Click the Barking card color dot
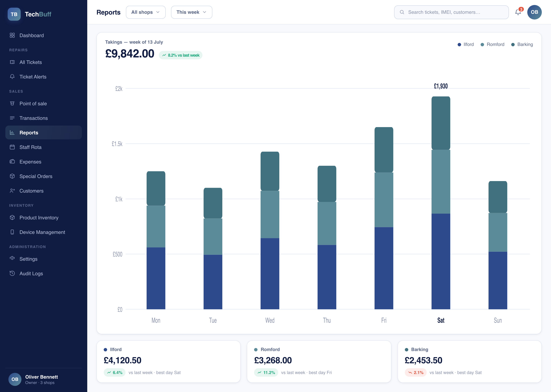The height and width of the screenshot is (392, 551). tap(407, 350)
